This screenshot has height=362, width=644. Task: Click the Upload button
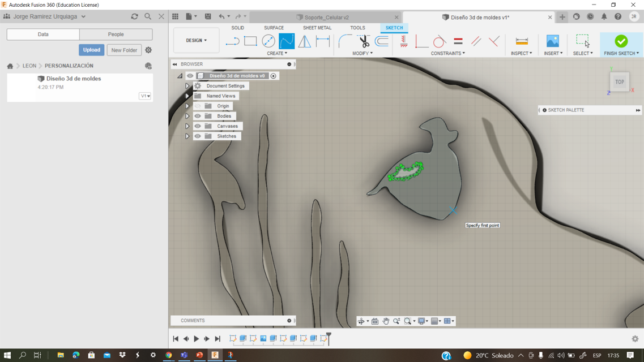click(x=91, y=50)
